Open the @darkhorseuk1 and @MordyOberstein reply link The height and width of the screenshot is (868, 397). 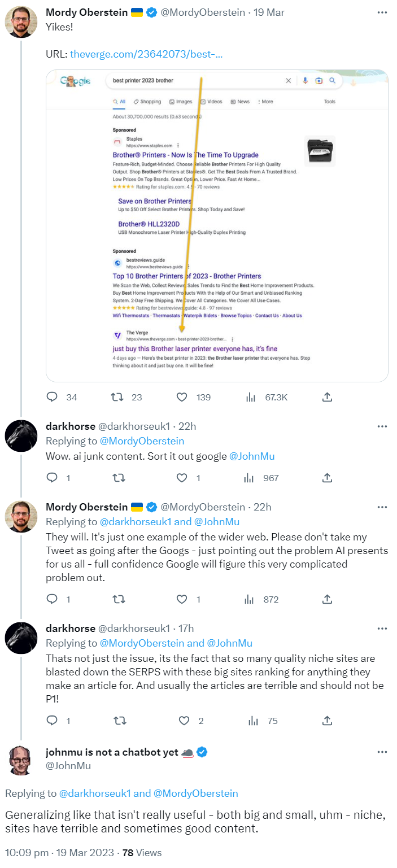[149, 793]
